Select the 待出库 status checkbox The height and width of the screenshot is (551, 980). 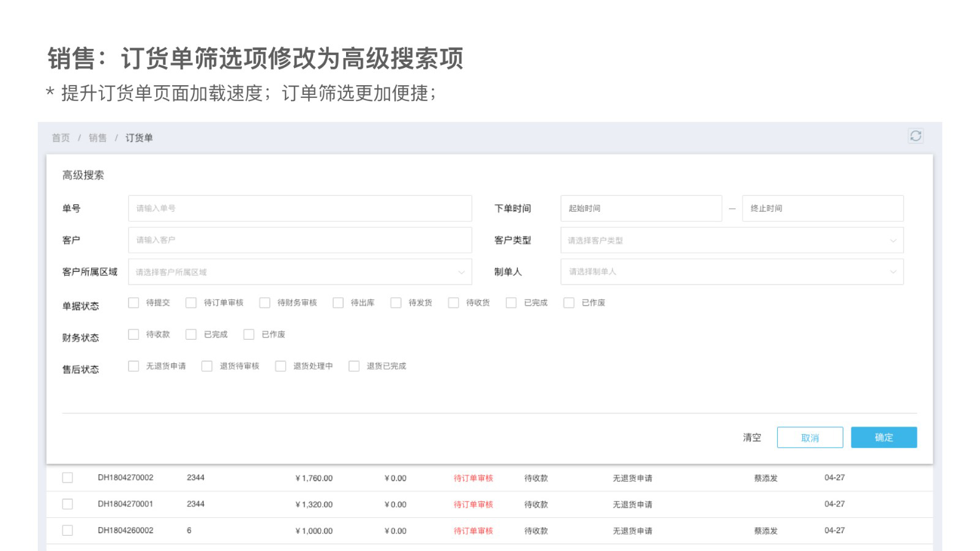point(338,302)
